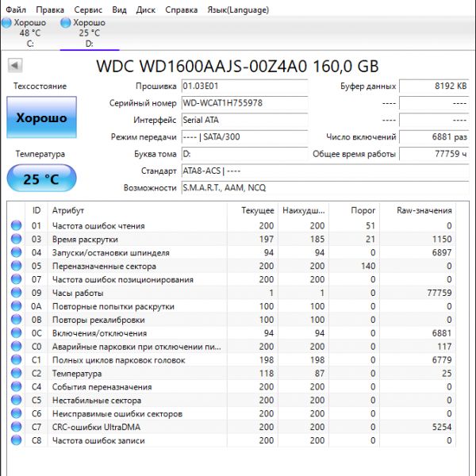Viewport: 476px width, 476px height.
Task: Click the Число включений value 6881 раз
Action: (434, 137)
